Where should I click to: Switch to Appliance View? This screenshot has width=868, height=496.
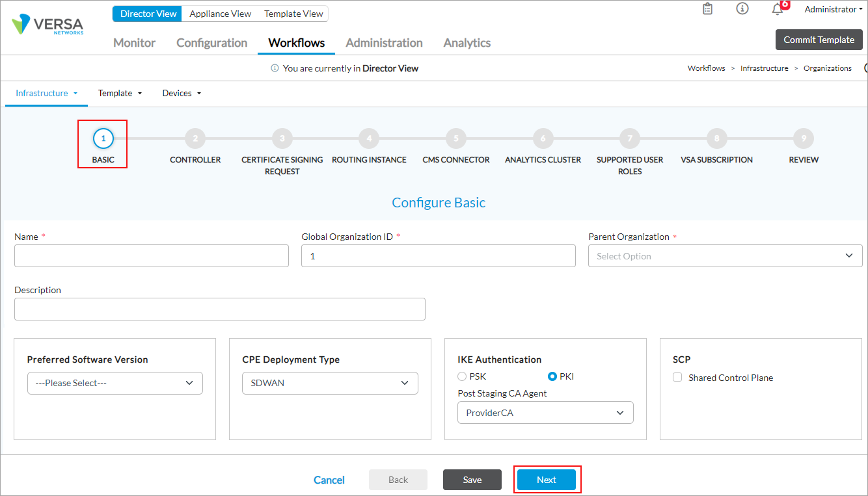(220, 14)
